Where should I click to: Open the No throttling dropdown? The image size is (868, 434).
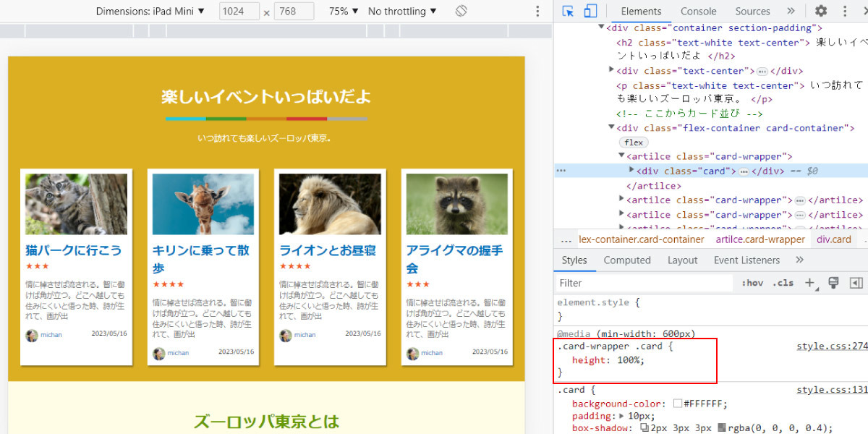402,11
